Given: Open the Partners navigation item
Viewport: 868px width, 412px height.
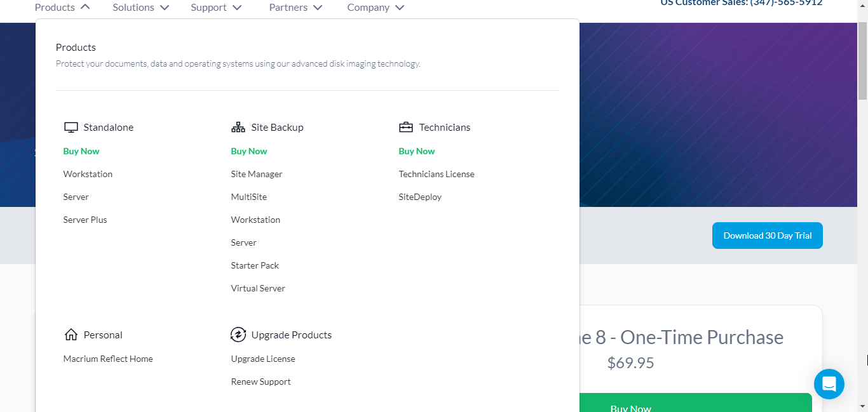Looking at the screenshot, I should coord(288,8).
